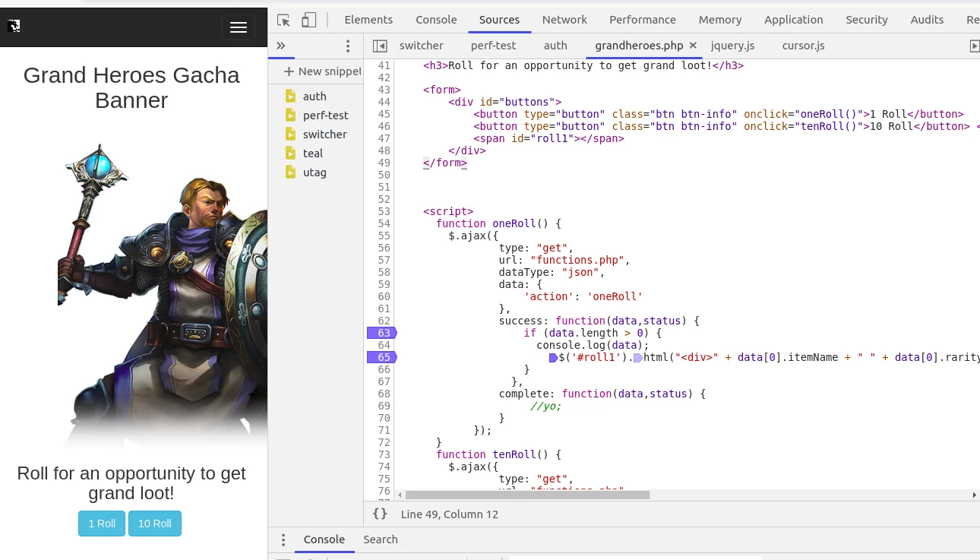The width and height of the screenshot is (980, 560).
Task: Click the pretty-print braces icon
Action: coord(380,514)
